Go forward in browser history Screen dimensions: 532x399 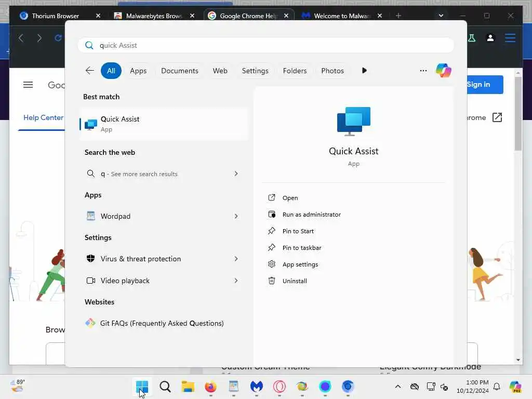click(x=39, y=37)
